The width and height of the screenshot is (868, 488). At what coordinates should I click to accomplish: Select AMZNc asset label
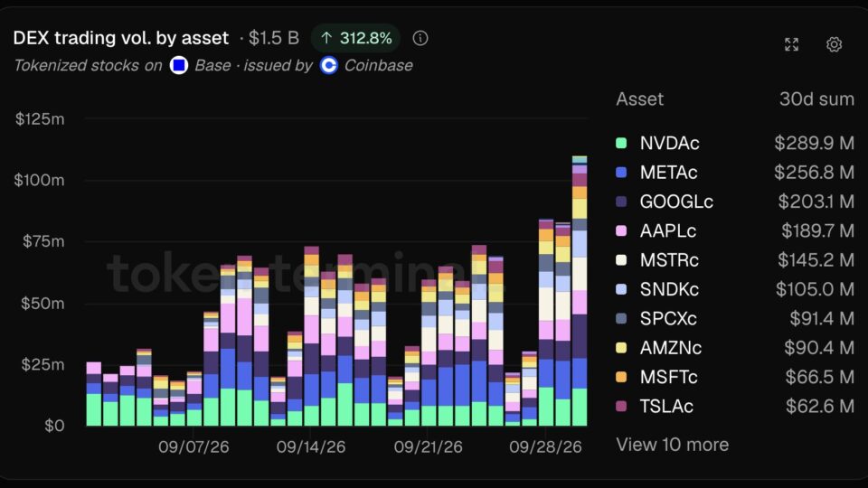670,348
